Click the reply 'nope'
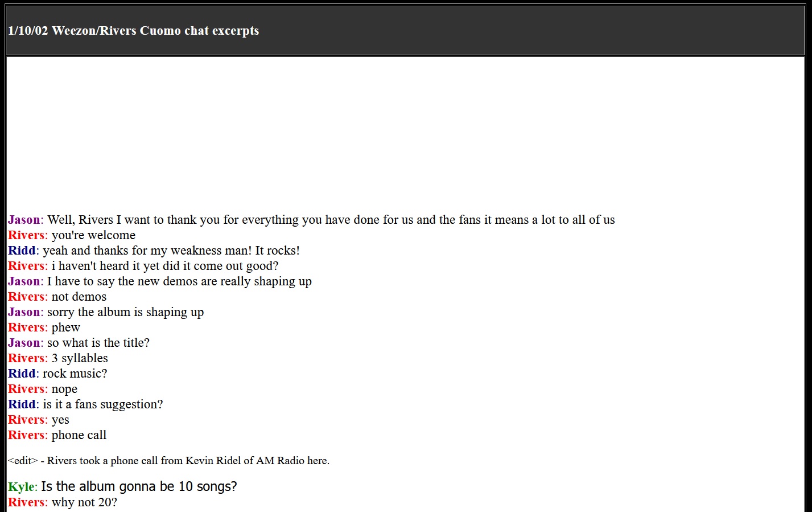 pyautogui.click(x=64, y=389)
